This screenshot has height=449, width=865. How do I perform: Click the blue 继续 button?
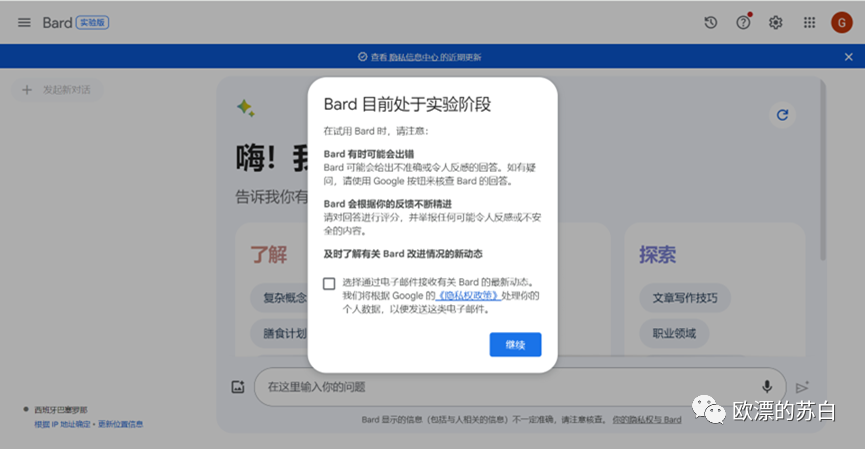pyautogui.click(x=515, y=344)
